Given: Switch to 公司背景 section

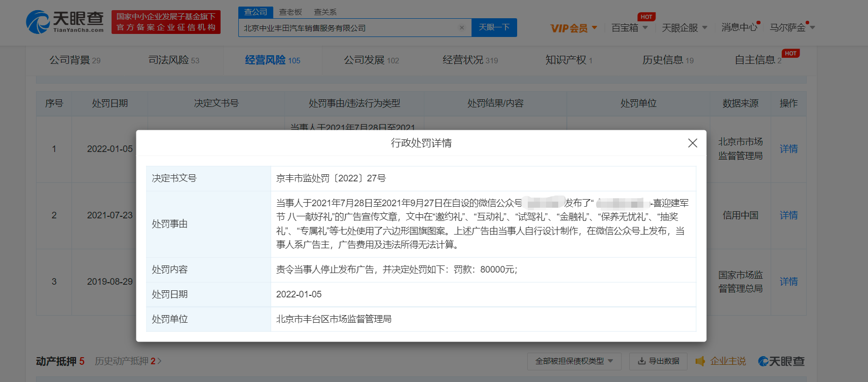Looking at the screenshot, I should click(75, 60).
